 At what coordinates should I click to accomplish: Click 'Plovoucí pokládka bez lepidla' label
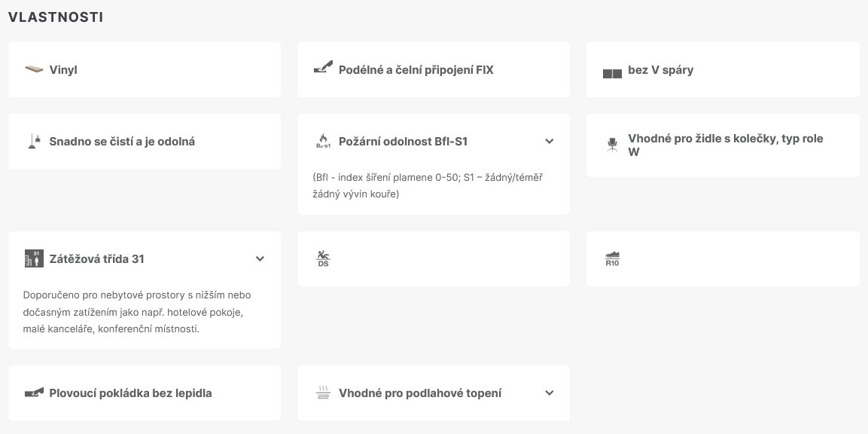(130, 393)
